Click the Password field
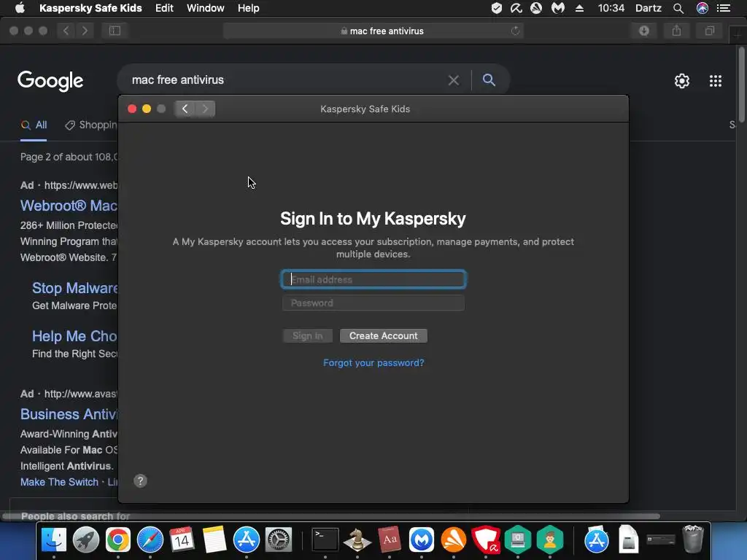The width and height of the screenshot is (747, 560). (373, 303)
